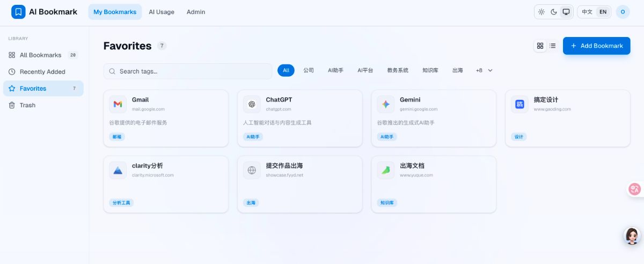Click AI助手 tag on ChatGPT card
Image resolution: width=644 pixels, height=264 pixels.
coord(253,137)
